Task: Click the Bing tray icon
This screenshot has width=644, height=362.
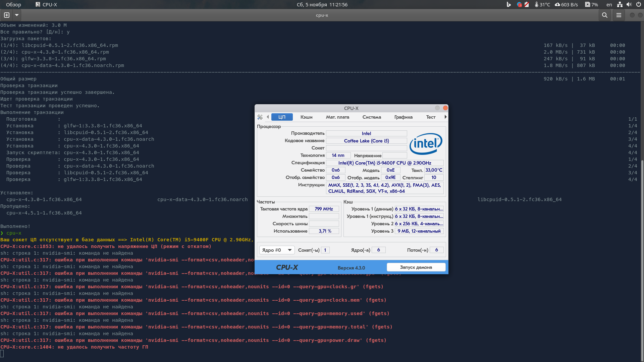Action: [x=508, y=5]
